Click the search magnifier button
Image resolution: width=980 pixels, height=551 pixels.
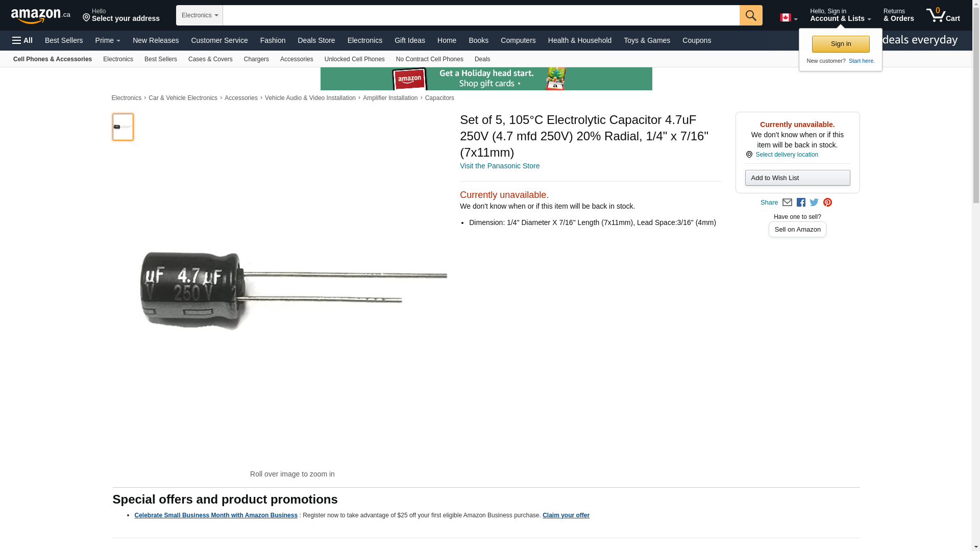[x=751, y=15]
